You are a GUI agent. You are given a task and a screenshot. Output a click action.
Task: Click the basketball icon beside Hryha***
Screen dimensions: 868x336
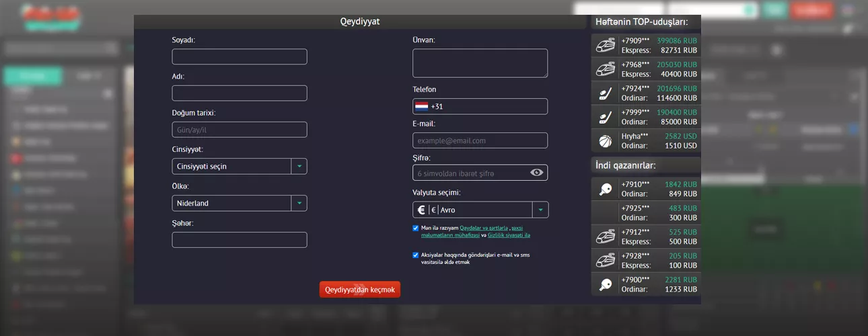(605, 140)
